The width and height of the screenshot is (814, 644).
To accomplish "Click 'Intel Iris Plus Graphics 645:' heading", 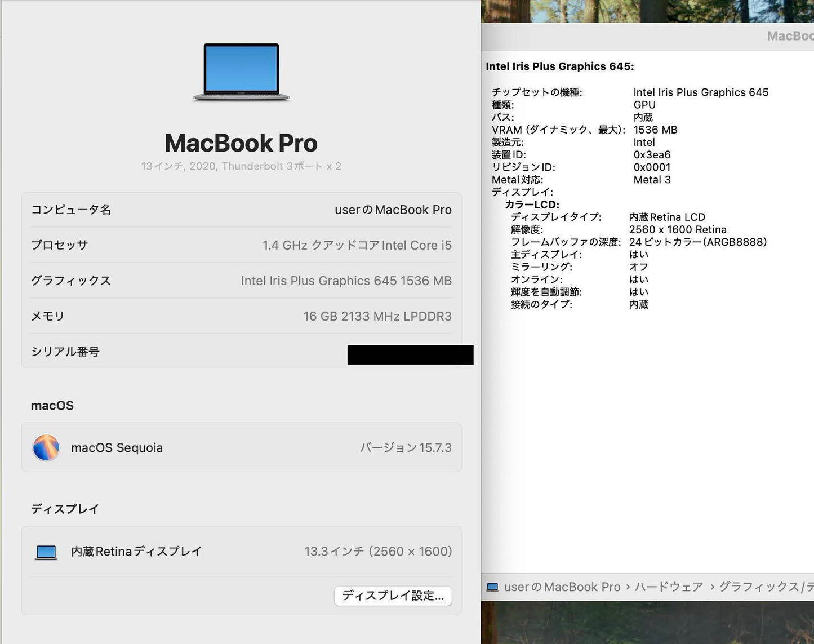I will pyautogui.click(x=560, y=66).
